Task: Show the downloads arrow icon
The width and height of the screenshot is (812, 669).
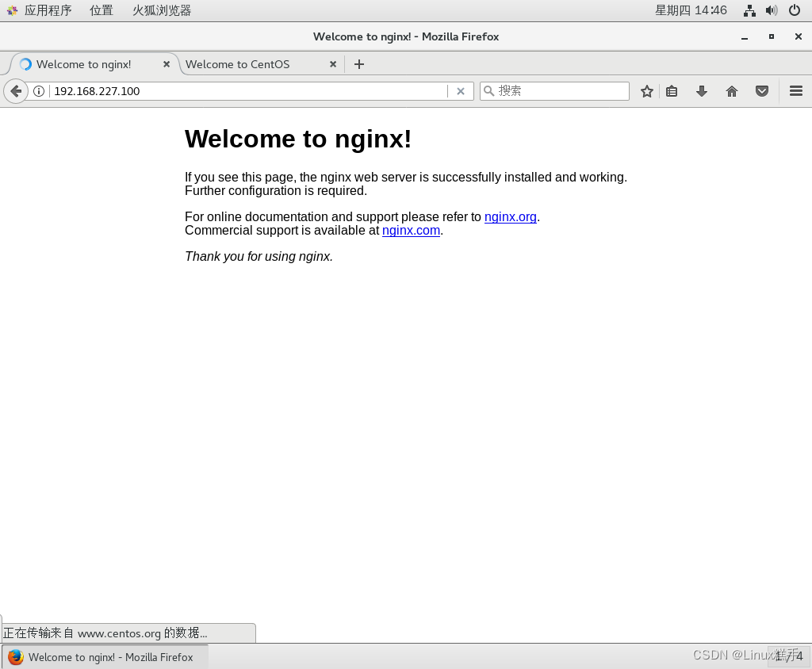Action: click(701, 90)
